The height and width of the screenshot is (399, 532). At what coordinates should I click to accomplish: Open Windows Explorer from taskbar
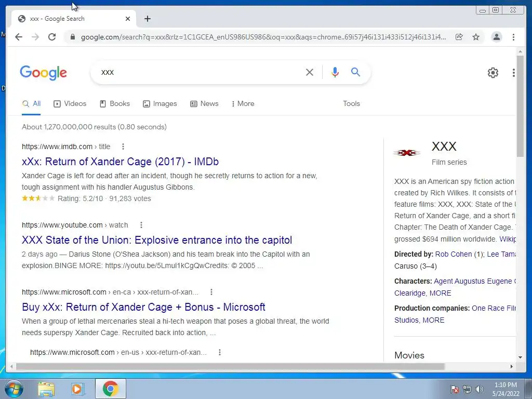pyautogui.click(x=46, y=389)
